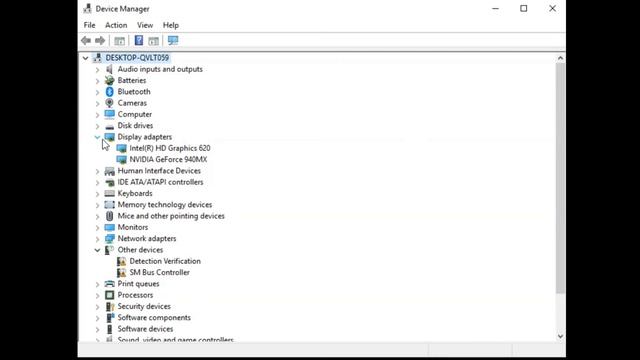Maximize the Device Manager window

(524, 9)
